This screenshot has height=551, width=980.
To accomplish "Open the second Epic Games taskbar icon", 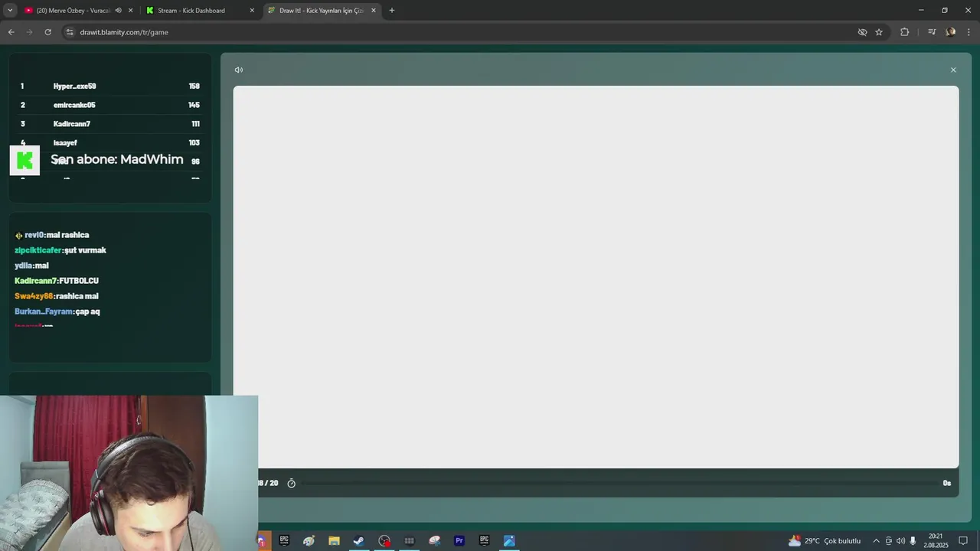I will click(x=484, y=540).
